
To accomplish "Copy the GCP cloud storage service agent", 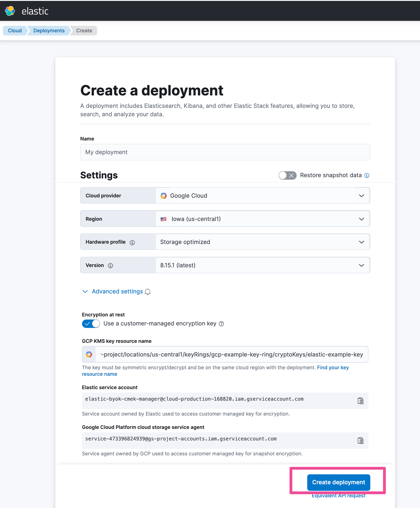I will pos(360,441).
